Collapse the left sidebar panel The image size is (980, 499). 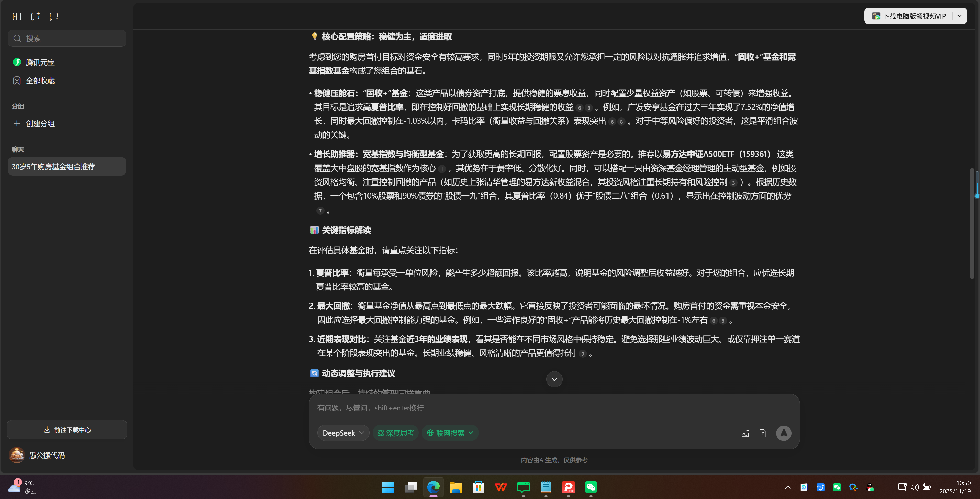click(16, 16)
